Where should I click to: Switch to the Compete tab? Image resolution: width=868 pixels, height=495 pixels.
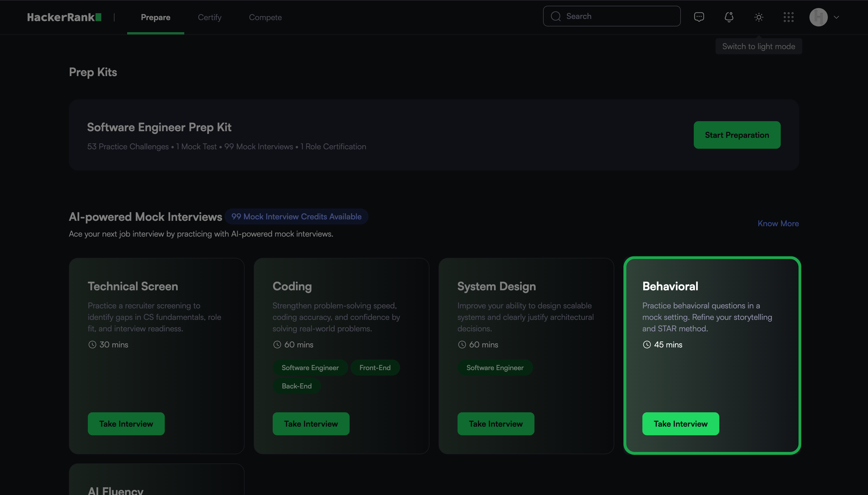[x=265, y=17]
